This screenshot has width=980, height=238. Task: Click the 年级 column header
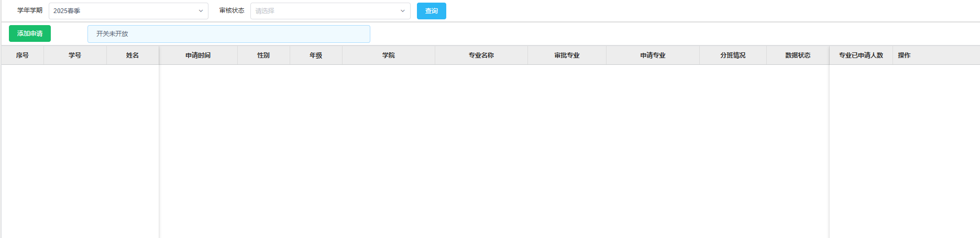(x=316, y=55)
